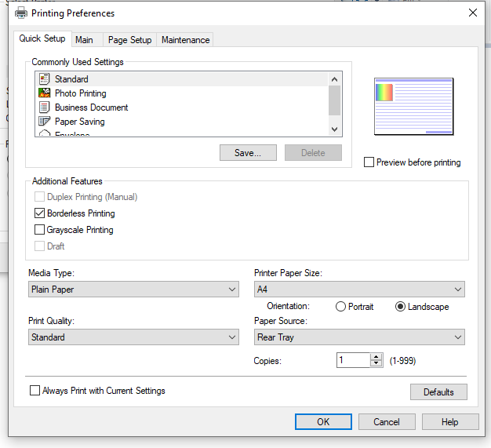Open the Maintenance tab
The width and height of the screenshot is (491, 448).
pyautogui.click(x=185, y=40)
